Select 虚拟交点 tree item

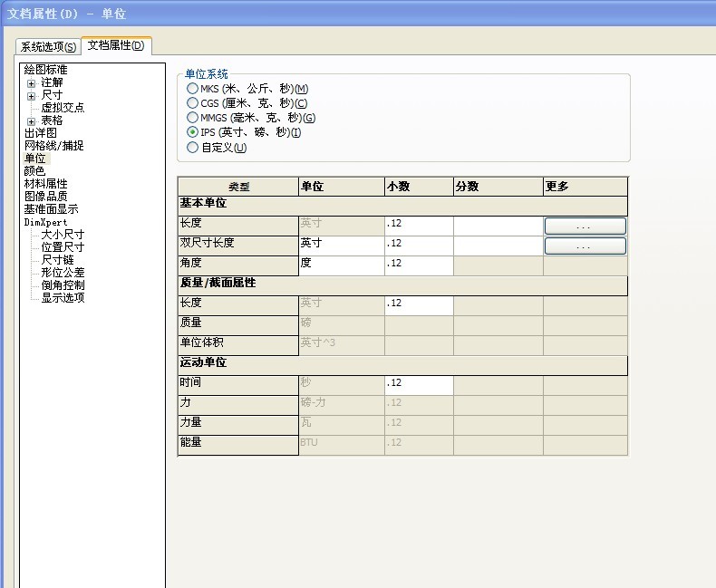coord(63,107)
